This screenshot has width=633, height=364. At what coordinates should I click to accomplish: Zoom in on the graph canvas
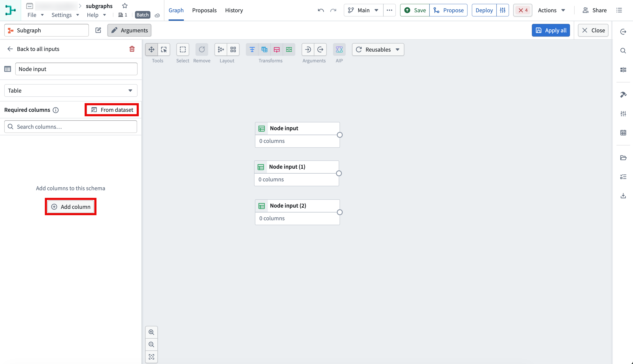[x=151, y=332]
